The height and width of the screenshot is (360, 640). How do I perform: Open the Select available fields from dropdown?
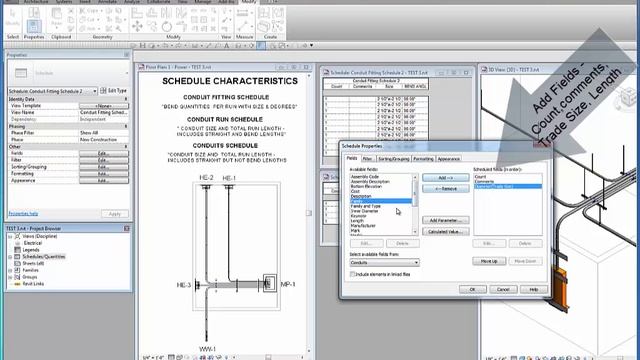[384, 262]
